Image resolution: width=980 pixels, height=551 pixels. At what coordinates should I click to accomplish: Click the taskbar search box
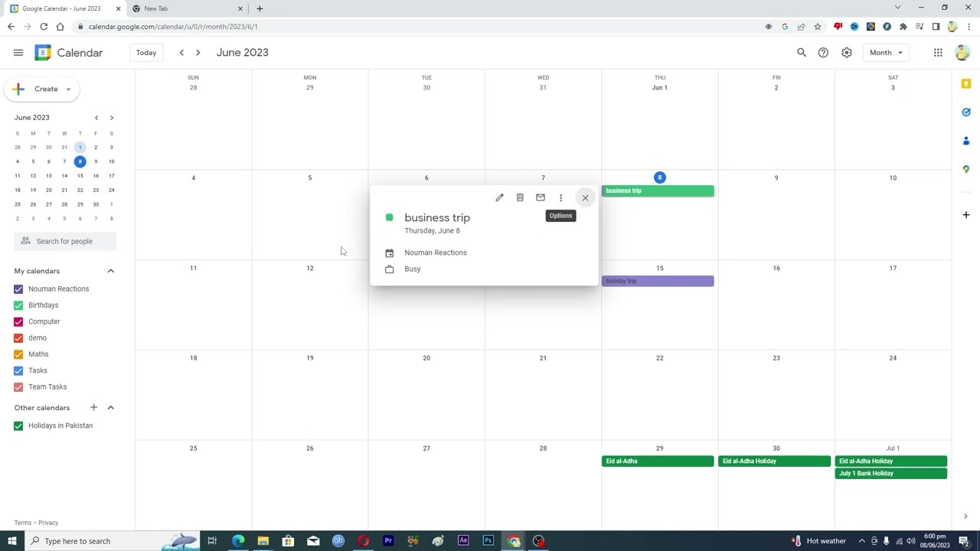point(113,541)
